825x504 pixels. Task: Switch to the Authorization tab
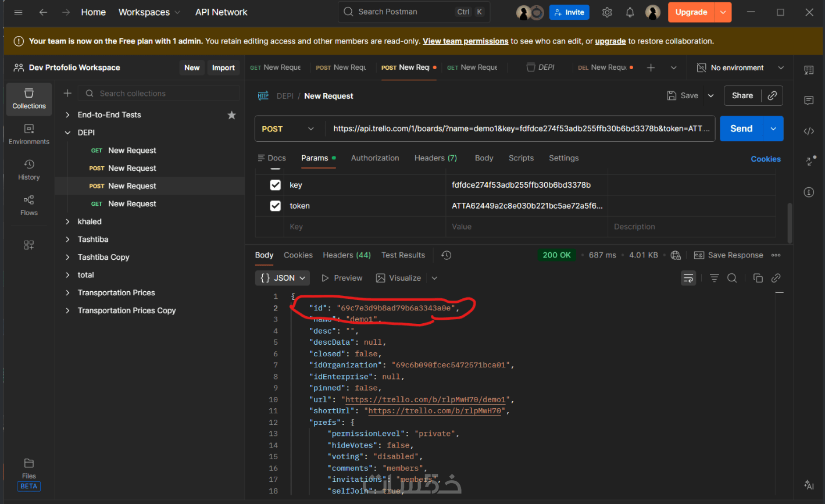click(x=375, y=158)
